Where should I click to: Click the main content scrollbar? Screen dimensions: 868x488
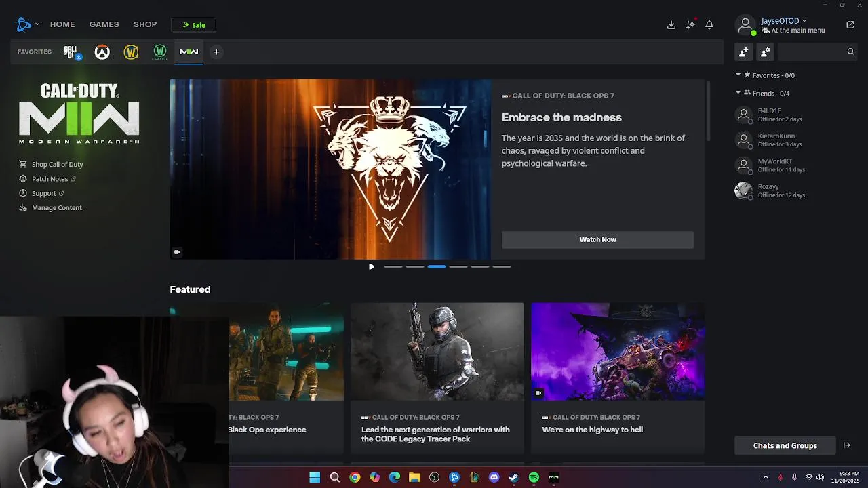pos(709,111)
